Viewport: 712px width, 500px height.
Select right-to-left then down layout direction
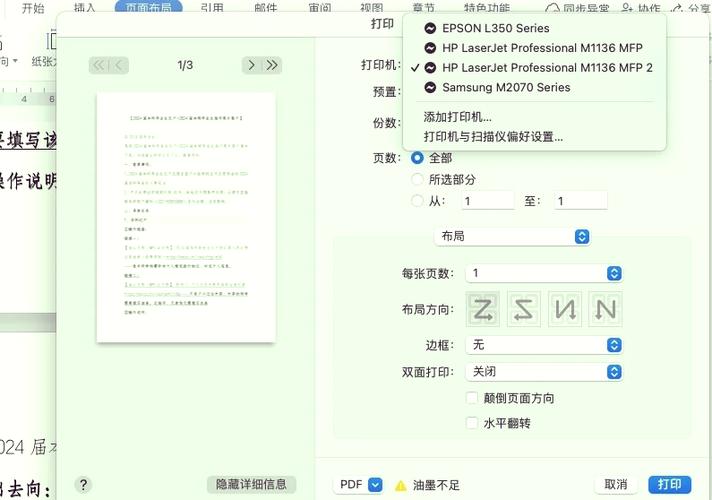pos(524,310)
